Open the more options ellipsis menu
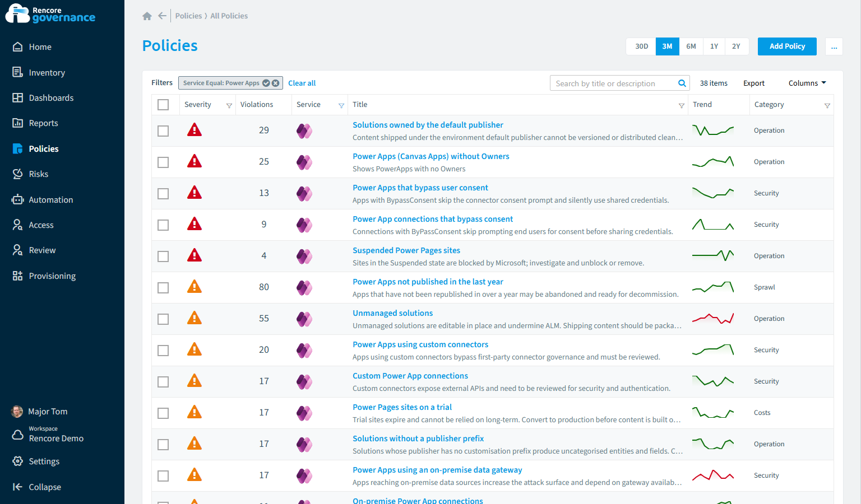Image resolution: width=861 pixels, height=504 pixels. point(834,46)
